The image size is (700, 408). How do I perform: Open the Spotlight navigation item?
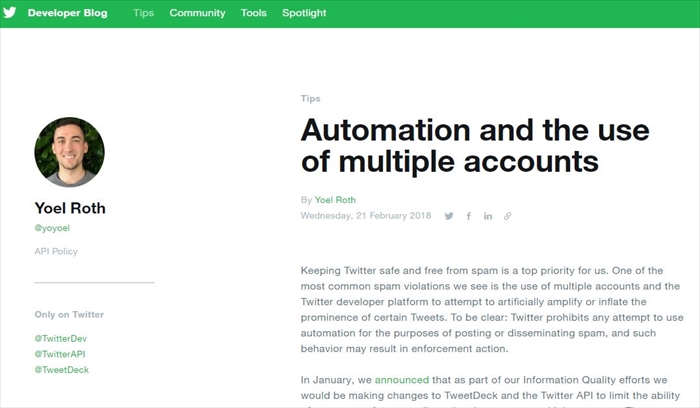304,14
